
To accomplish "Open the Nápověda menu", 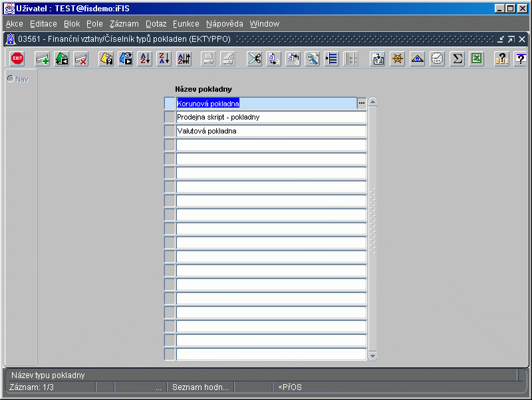I will pyautogui.click(x=225, y=24).
